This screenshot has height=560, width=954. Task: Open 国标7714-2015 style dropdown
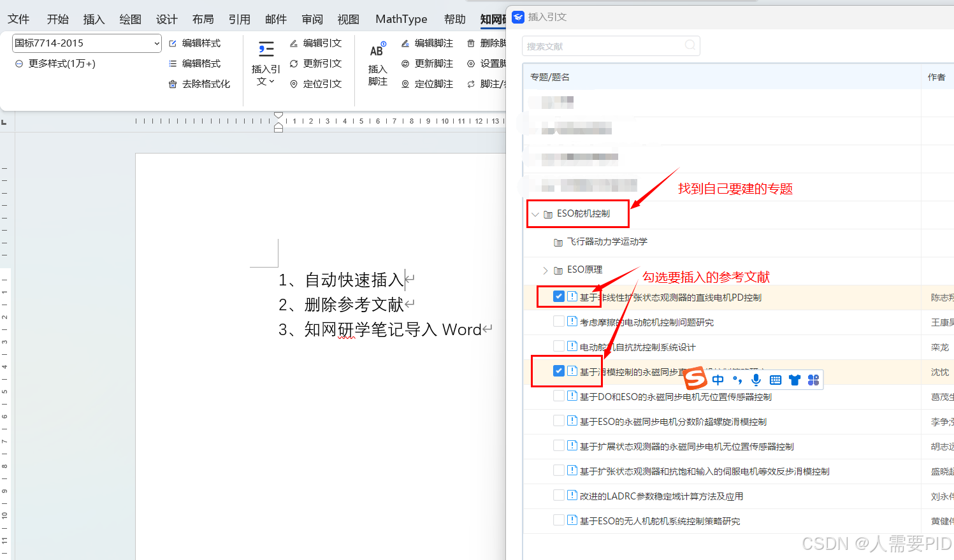157,43
